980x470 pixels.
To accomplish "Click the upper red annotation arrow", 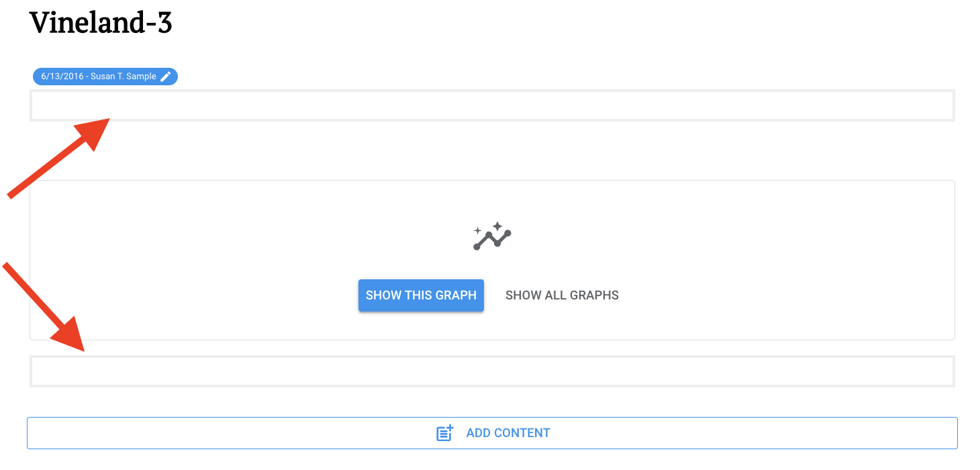I will [x=59, y=159].
